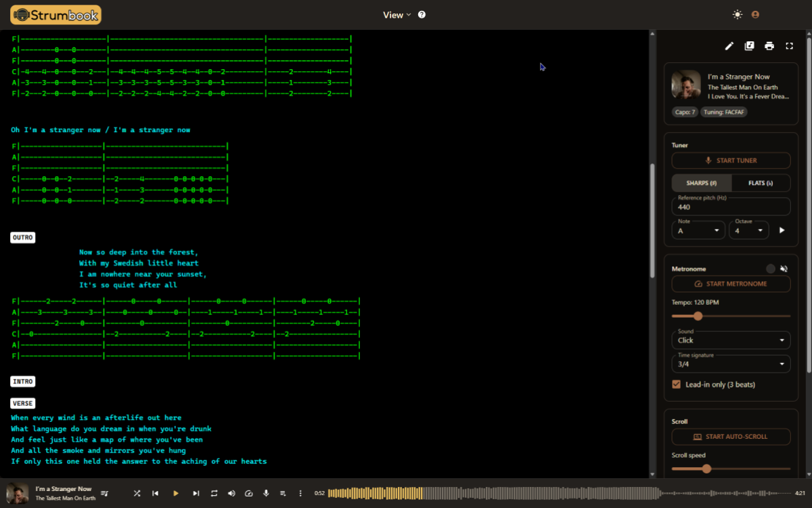Click metronome beat indicator dot

[x=770, y=269]
